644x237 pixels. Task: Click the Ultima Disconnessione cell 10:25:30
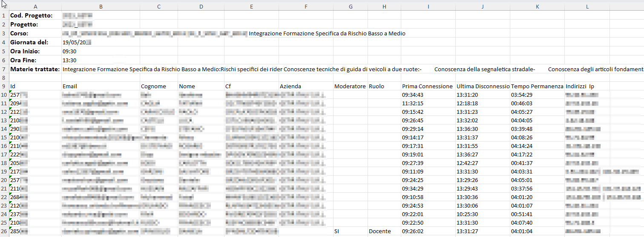point(467,214)
